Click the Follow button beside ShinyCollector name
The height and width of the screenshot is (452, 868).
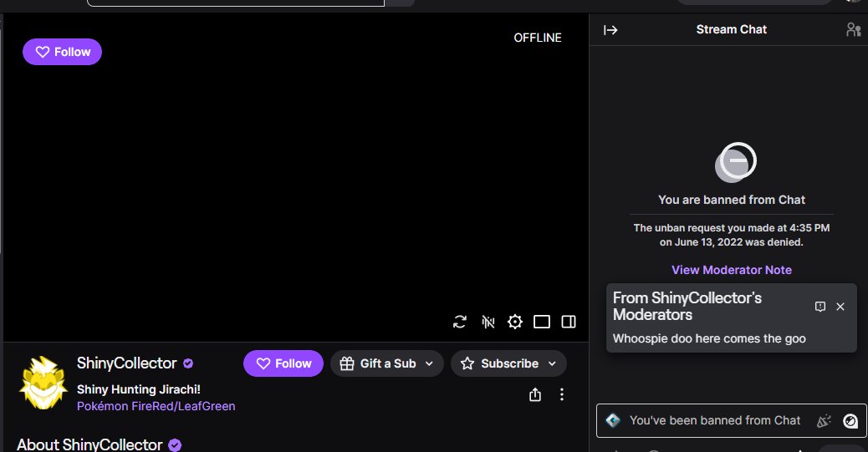283,363
